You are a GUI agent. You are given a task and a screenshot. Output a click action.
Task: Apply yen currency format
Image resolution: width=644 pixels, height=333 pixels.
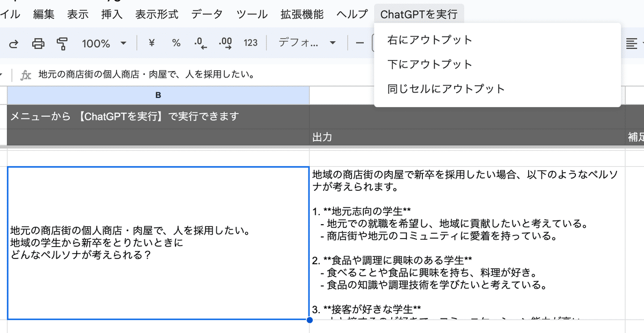tap(151, 43)
